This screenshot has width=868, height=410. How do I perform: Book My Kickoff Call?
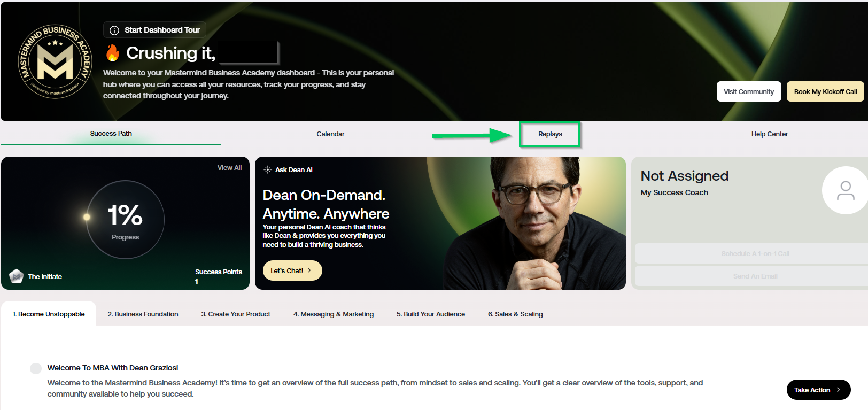point(825,91)
